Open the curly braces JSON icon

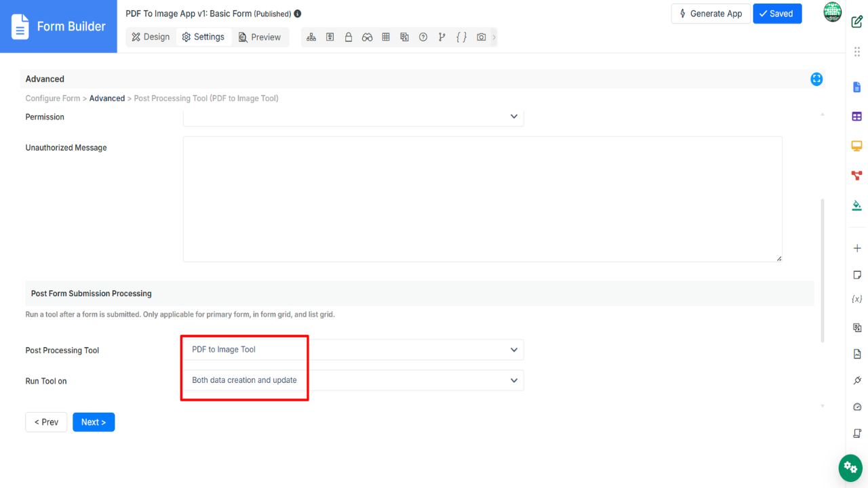[x=461, y=37]
